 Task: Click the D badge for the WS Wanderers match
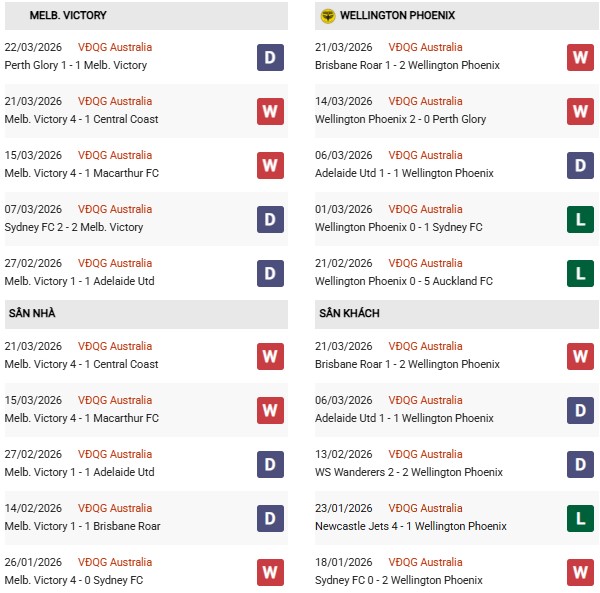coord(580,464)
